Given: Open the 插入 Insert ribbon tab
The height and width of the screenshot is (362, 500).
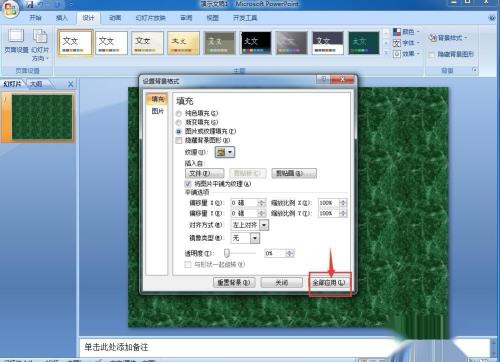Looking at the screenshot, I should (62, 18).
